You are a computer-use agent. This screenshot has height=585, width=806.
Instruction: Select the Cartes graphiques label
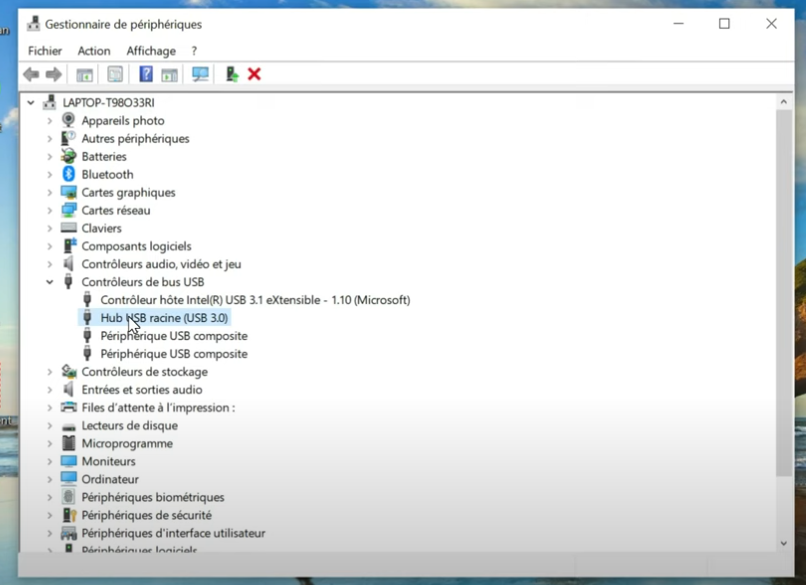point(129,192)
